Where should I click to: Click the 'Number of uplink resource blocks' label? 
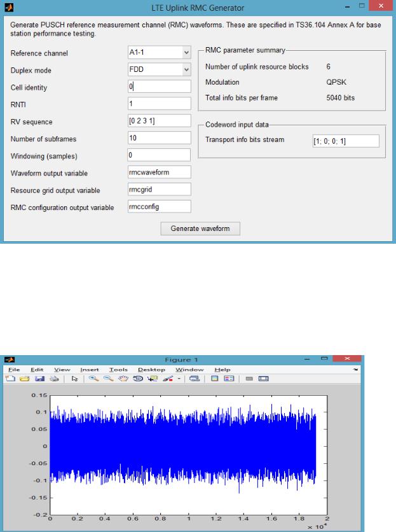coord(257,67)
